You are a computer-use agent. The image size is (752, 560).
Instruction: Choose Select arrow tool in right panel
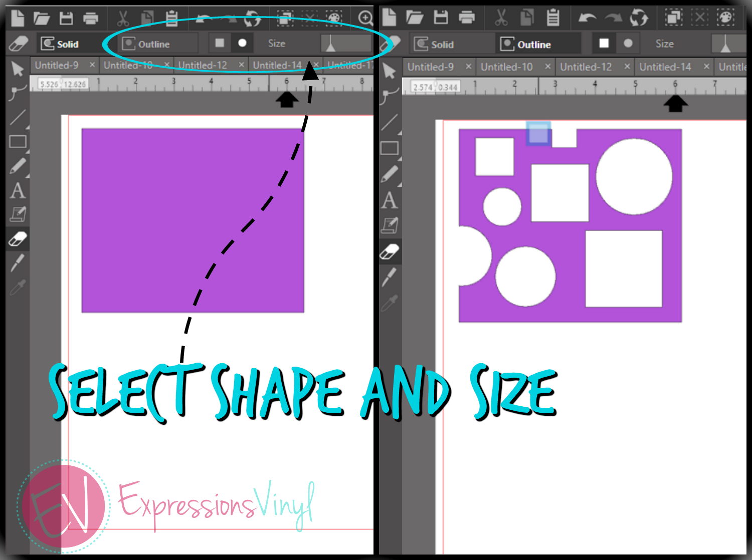tap(390, 71)
